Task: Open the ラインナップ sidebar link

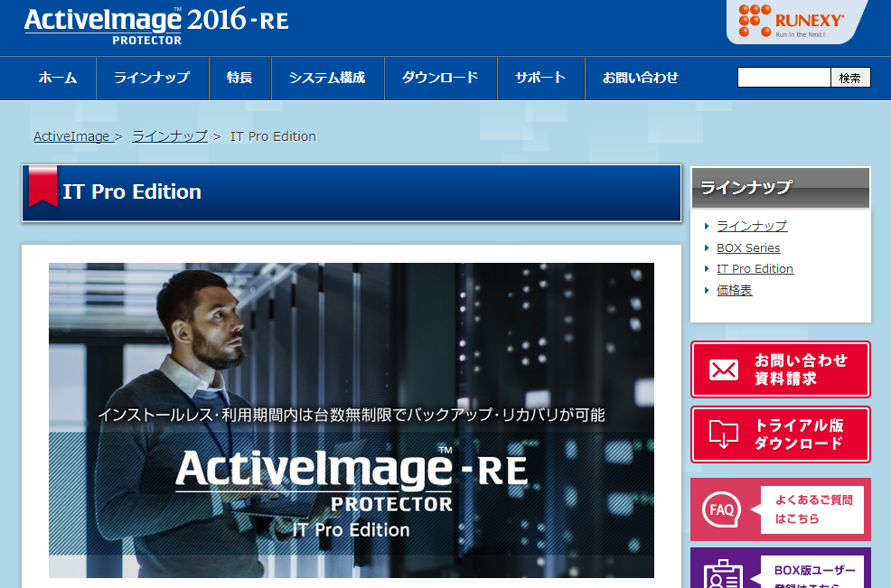Action: (x=752, y=226)
